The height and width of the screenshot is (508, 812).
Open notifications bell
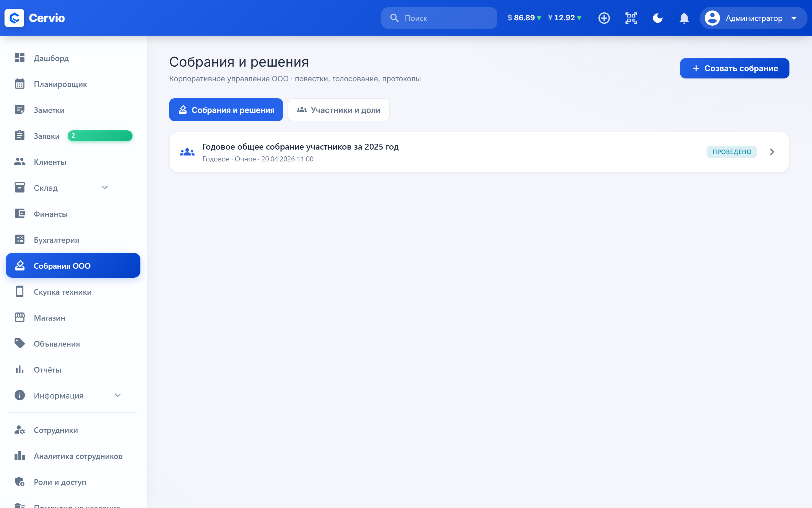[x=684, y=18]
